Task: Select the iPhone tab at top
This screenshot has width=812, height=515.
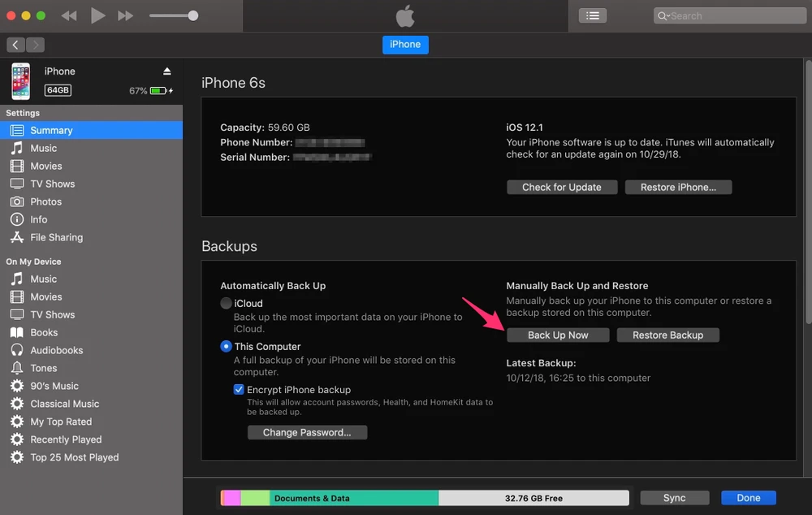Action: (x=405, y=45)
